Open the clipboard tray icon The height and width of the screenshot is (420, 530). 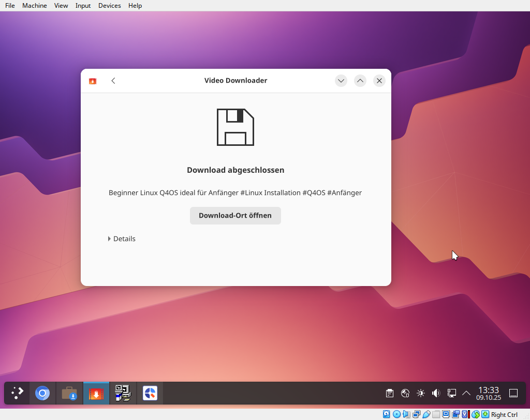coord(390,393)
